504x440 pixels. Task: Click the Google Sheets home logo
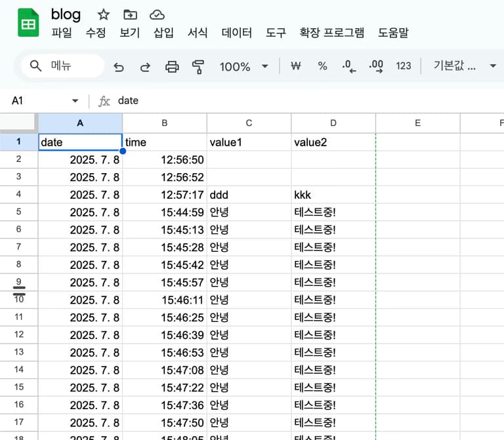point(28,24)
